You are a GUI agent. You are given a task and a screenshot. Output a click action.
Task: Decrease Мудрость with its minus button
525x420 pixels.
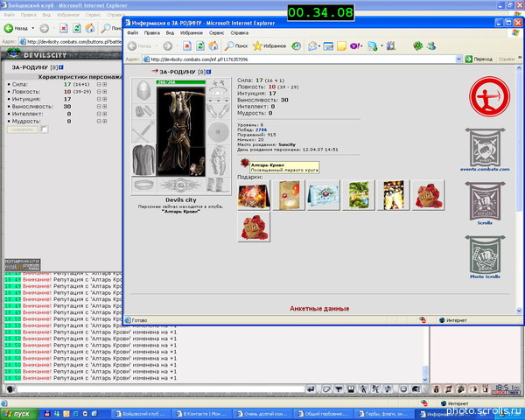pos(99,122)
